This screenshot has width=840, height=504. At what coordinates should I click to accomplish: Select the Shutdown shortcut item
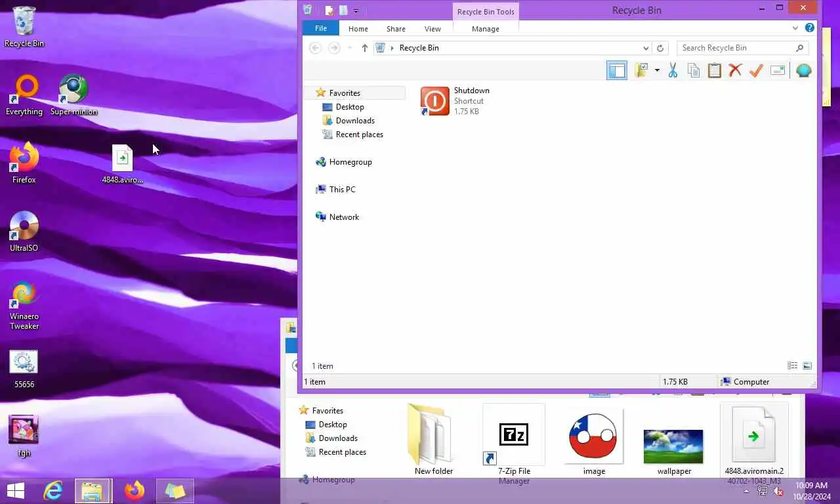pyautogui.click(x=455, y=101)
